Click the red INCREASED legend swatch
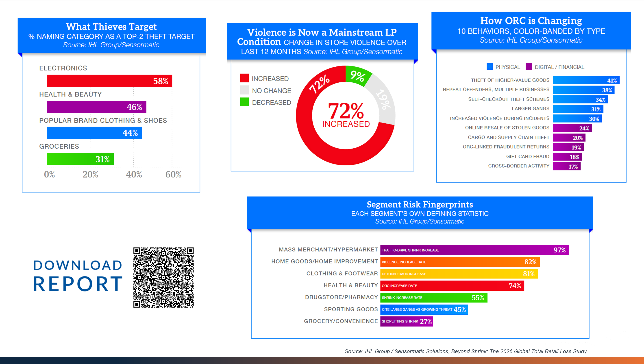Screen dimensions: 644x364 (x=244, y=78)
